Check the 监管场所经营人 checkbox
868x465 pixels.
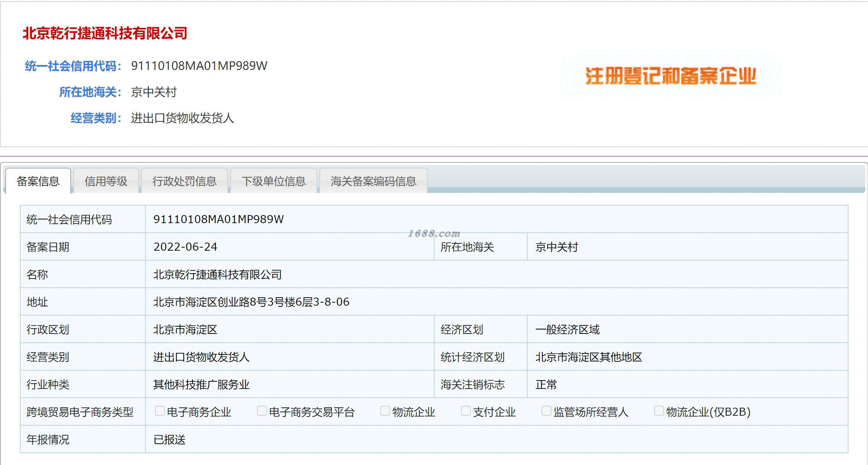pos(546,411)
